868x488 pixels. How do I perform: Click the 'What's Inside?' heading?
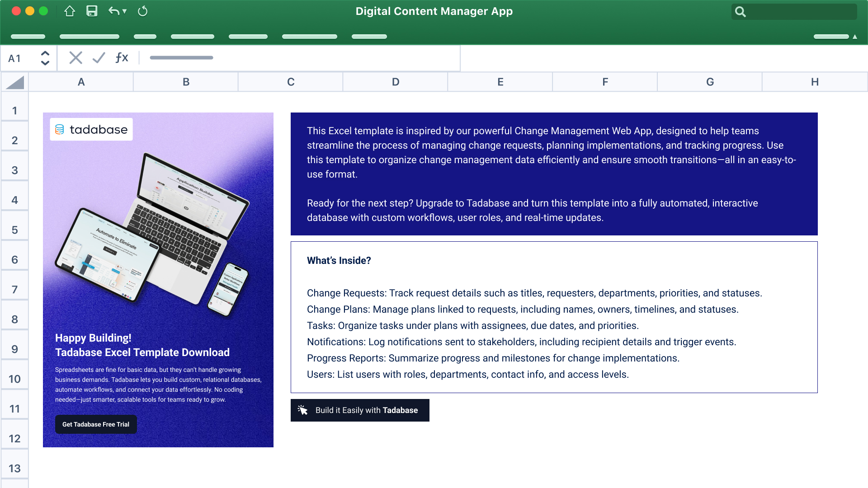339,261
